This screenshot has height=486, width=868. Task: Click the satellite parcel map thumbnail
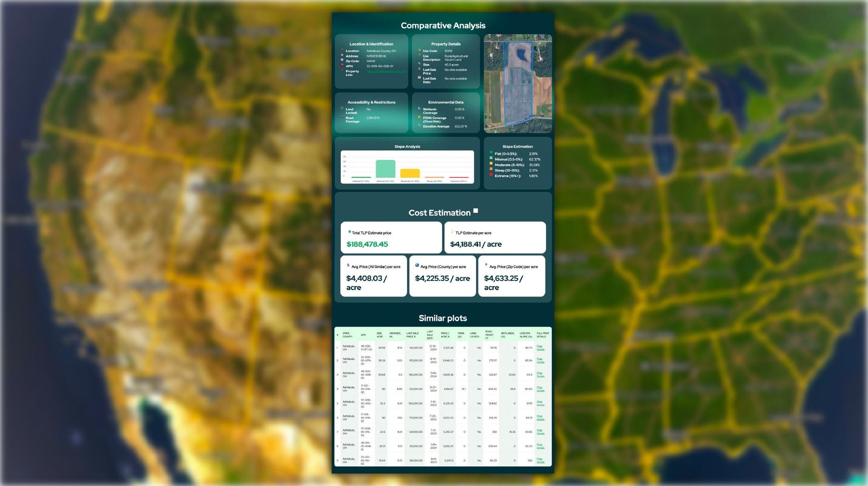coord(518,83)
